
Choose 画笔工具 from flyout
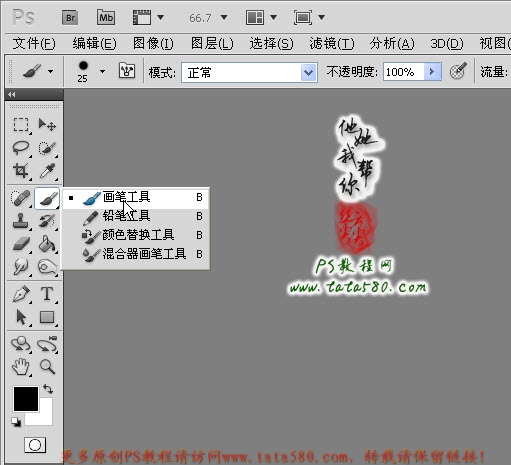(x=136, y=197)
